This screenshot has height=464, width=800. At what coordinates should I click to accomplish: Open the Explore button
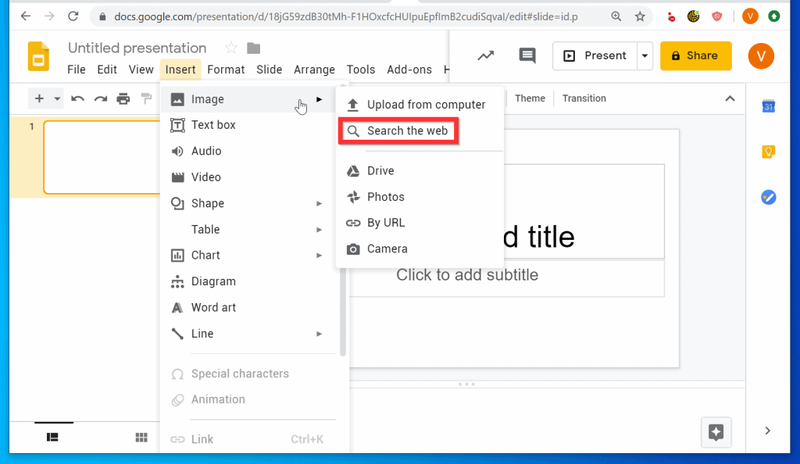coord(716,432)
